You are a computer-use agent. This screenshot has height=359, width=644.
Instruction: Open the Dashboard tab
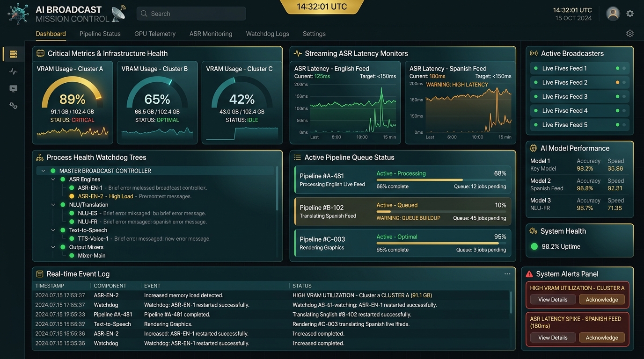coord(51,34)
